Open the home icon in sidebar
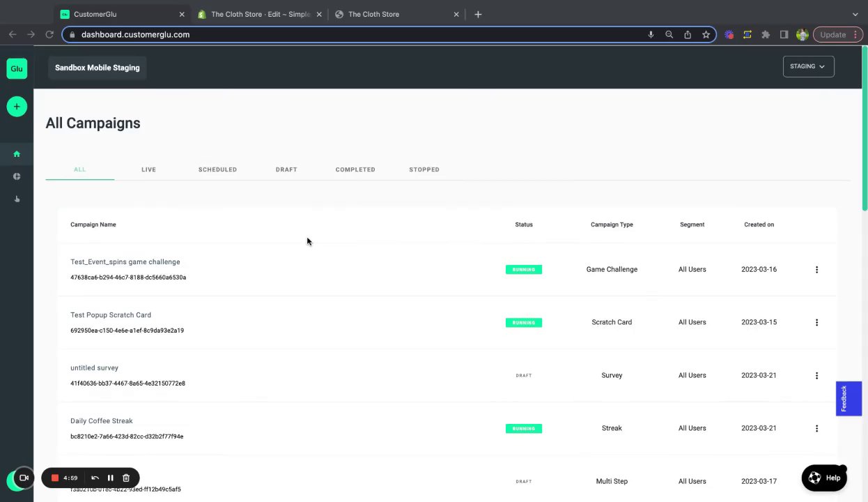 17,154
